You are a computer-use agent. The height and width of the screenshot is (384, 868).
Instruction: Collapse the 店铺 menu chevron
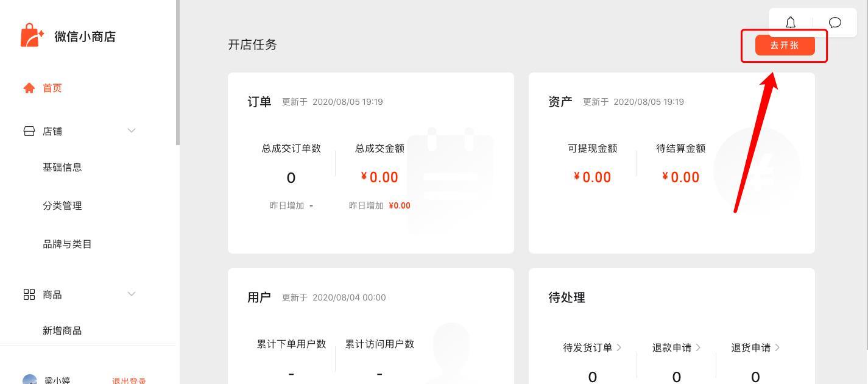click(x=132, y=130)
